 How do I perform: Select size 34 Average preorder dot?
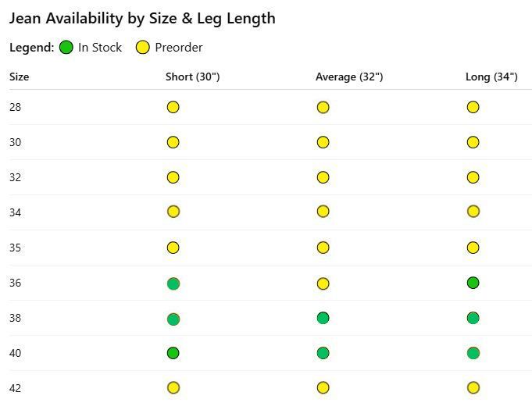[x=323, y=212]
